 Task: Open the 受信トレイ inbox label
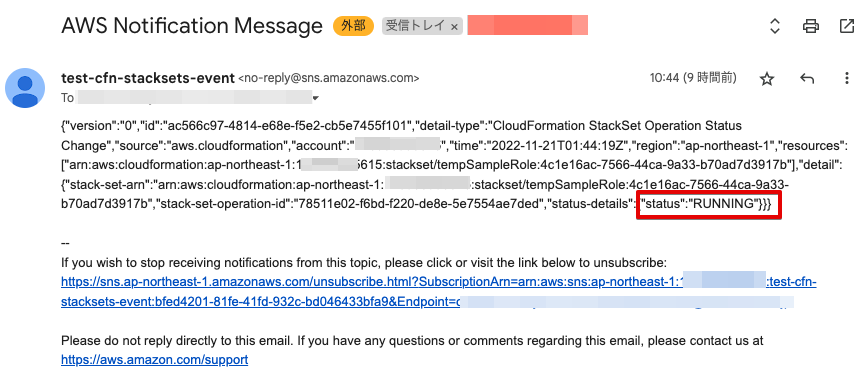[x=415, y=26]
